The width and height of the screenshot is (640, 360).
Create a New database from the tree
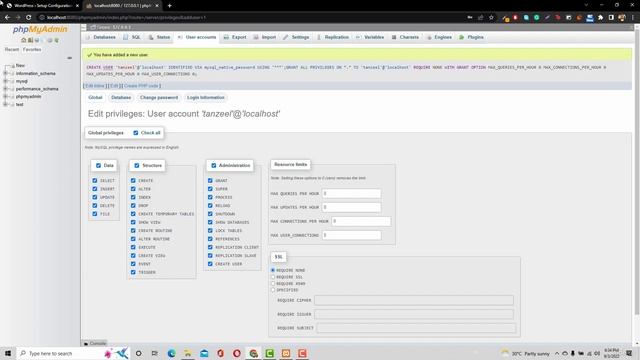click(x=20, y=65)
